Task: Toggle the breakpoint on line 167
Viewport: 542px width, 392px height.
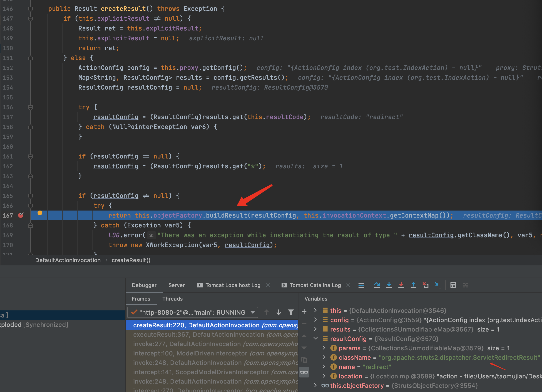Action: [21, 215]
